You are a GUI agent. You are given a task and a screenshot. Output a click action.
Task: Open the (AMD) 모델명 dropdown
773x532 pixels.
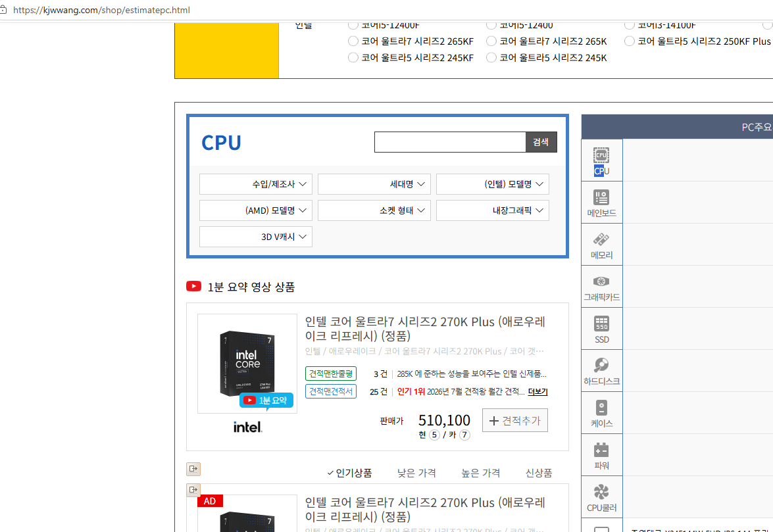pyautogui.click(x=256, y=210)
